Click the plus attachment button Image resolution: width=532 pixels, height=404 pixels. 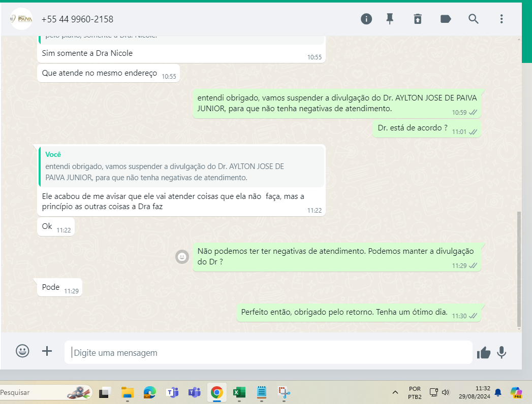click(47, 351)
